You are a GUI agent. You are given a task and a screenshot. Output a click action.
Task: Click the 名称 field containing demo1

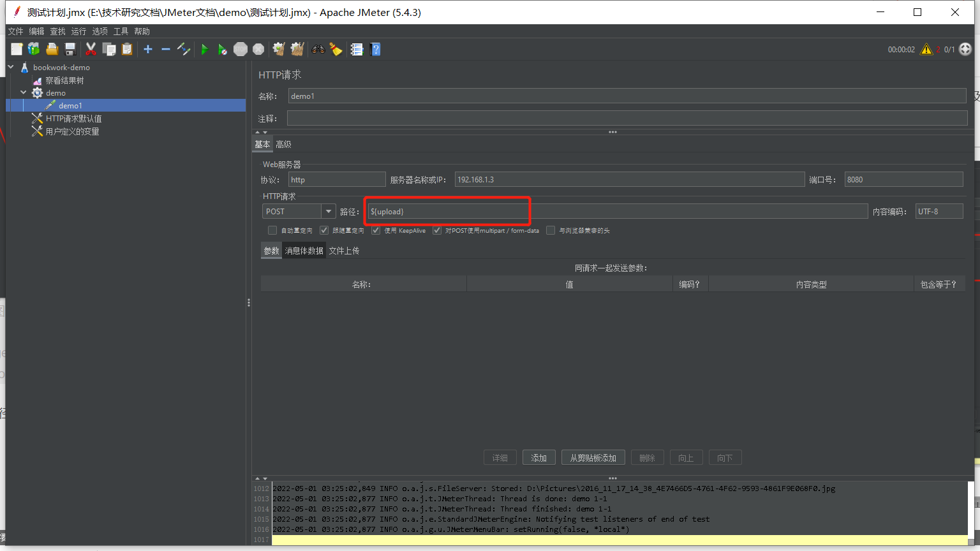[x=627, y=96]
